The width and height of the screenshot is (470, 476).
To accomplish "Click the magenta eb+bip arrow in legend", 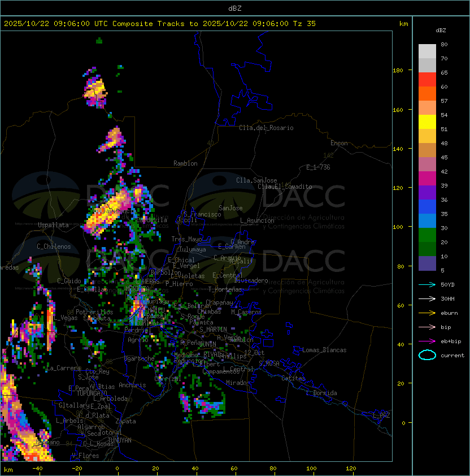I will pyautogui.click(x=427, y=341).
